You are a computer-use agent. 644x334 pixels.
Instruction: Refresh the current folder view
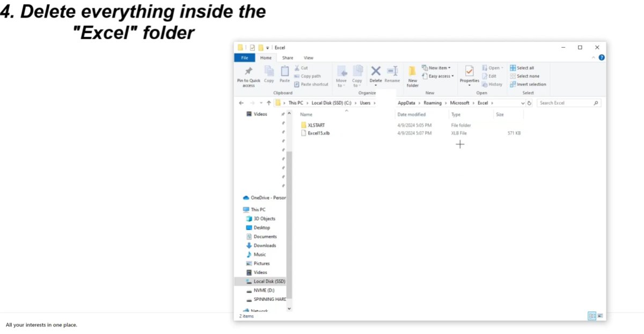[529, 103]
